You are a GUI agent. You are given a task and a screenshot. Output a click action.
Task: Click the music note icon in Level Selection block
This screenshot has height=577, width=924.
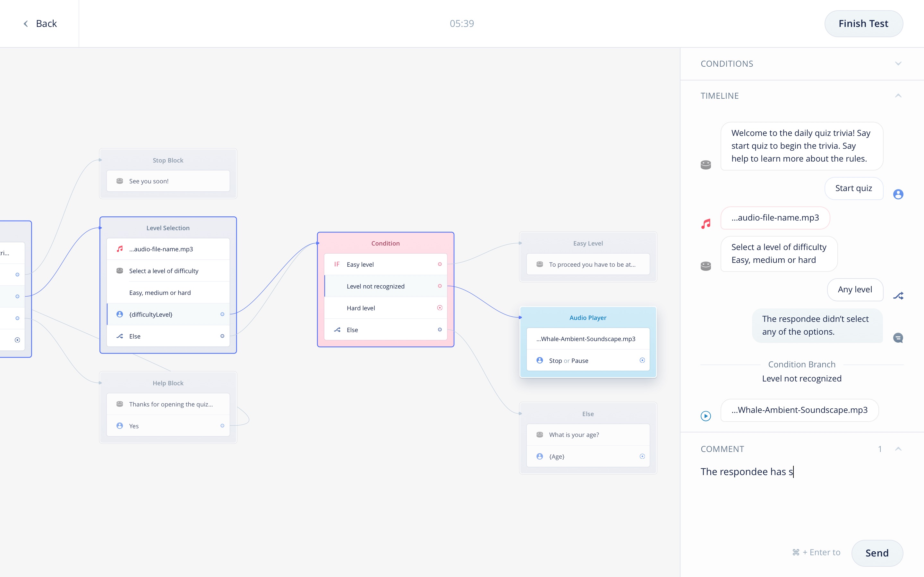(119, 249)
